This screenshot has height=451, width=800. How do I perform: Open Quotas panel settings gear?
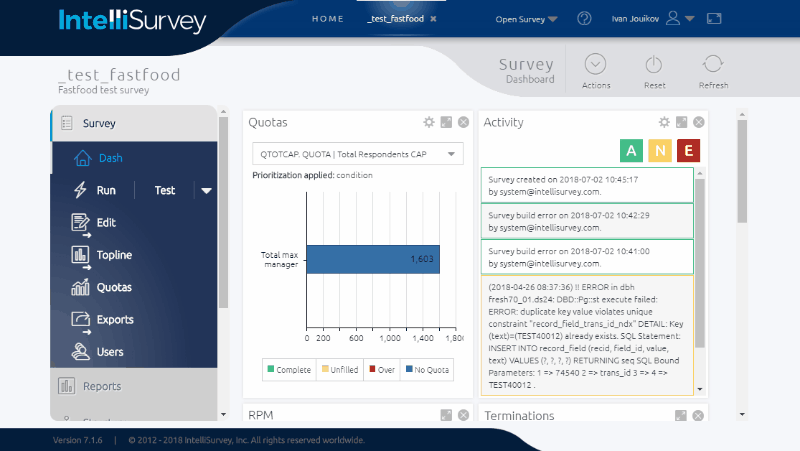coord(429,122)
